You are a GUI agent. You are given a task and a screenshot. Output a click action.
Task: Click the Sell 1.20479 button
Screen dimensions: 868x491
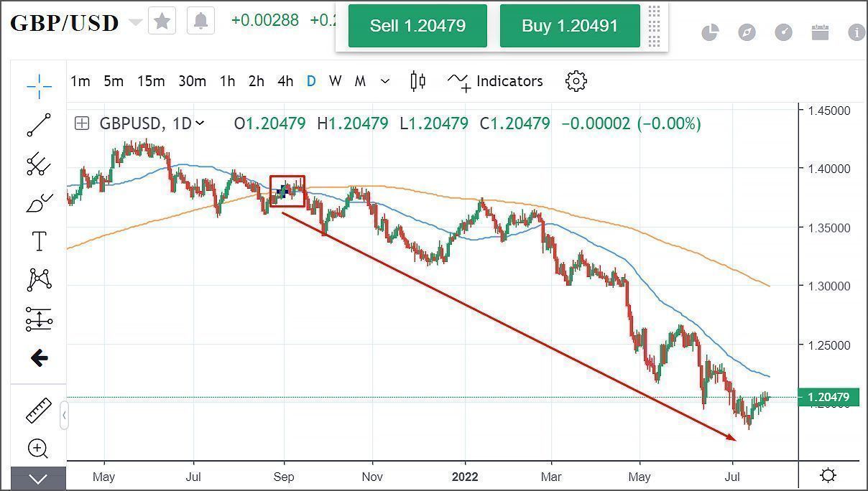pos(417,26)
